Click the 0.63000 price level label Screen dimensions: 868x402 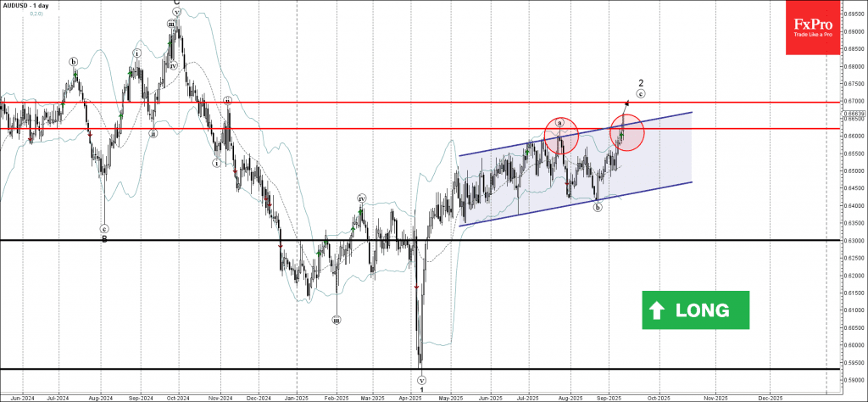coord(854,241)
